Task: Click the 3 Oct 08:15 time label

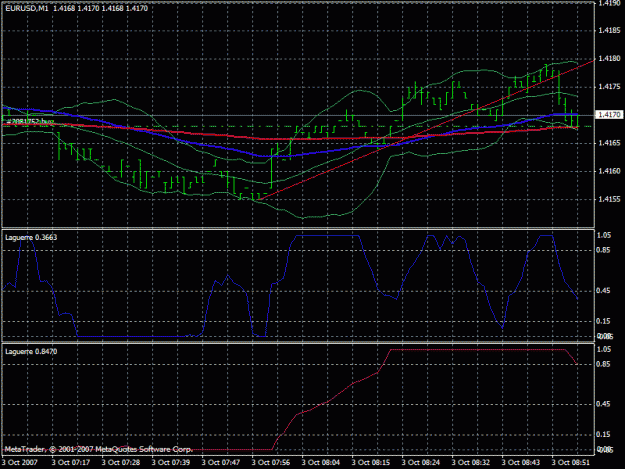Action: 371,463
